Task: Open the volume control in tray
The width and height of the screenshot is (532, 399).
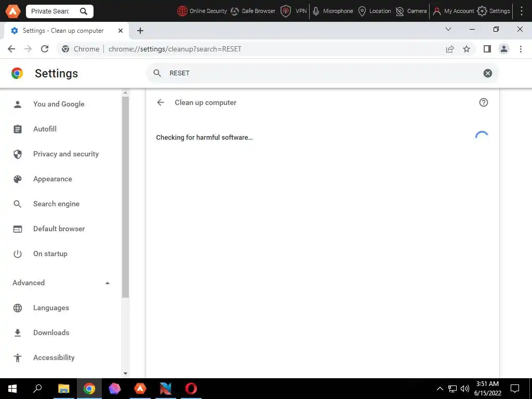Action: pyautogui.click(x=465, y=389)
